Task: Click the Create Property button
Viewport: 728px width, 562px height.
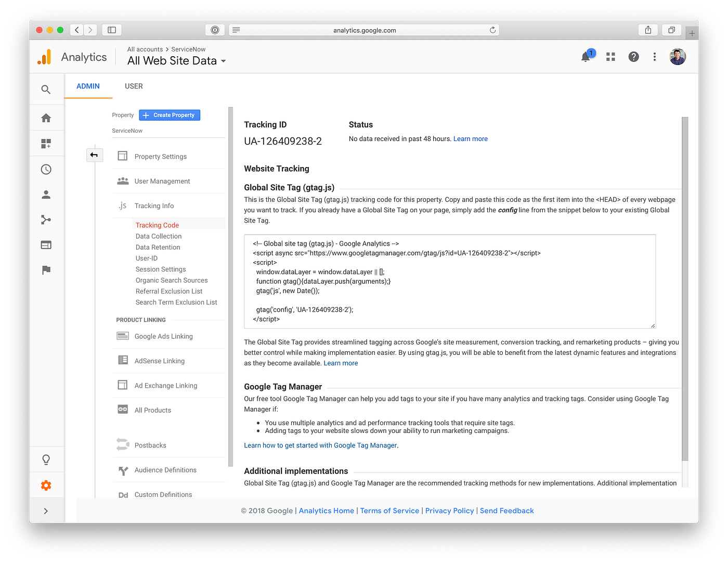Action: 170,114
